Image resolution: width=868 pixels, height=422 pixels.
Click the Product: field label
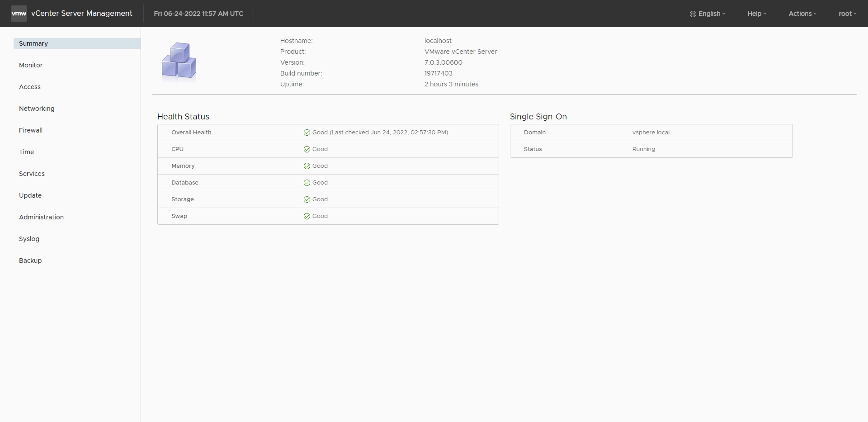293,52
